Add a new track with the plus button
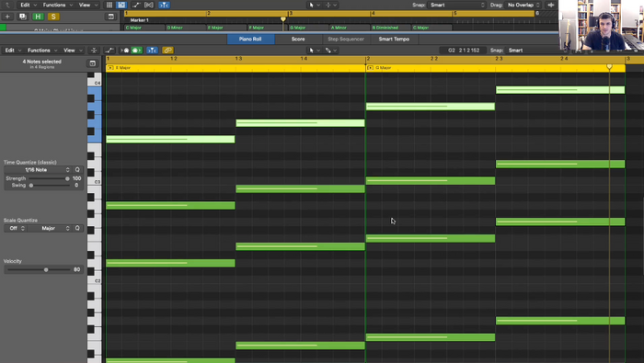This screenshot has height=363, width=644. point(7,17)
